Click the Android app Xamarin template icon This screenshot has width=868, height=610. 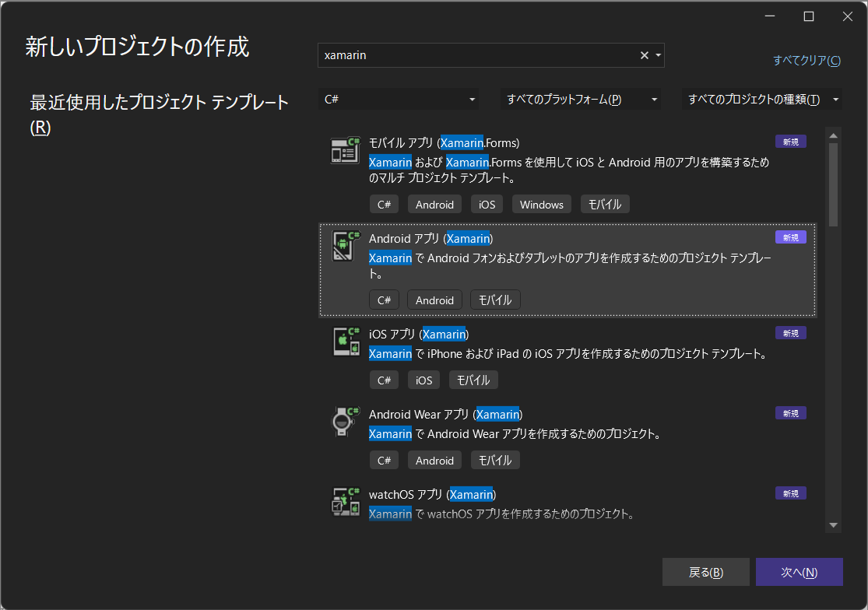coord(346,246)
